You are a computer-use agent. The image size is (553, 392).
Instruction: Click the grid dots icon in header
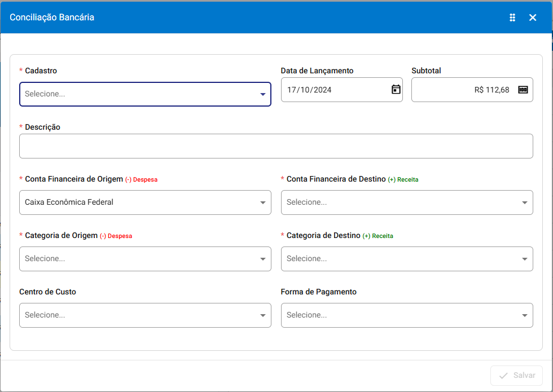[512, 17]
